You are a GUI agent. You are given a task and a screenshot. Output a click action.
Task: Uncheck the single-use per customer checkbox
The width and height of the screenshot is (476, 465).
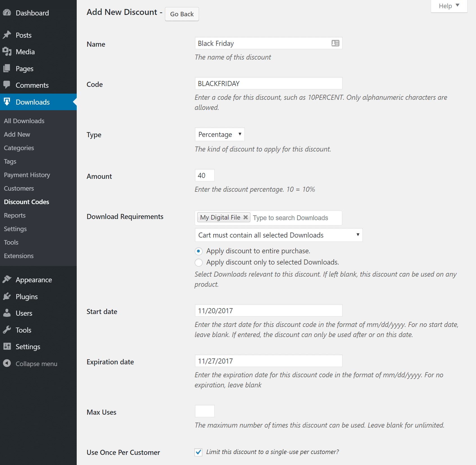click(198, 452)
